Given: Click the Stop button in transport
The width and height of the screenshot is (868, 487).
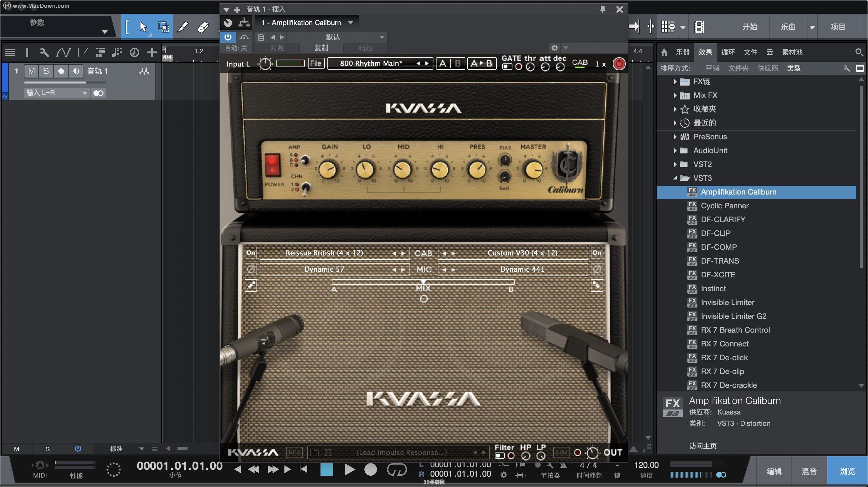Looking at the screenshot, I should click(326, 469).
